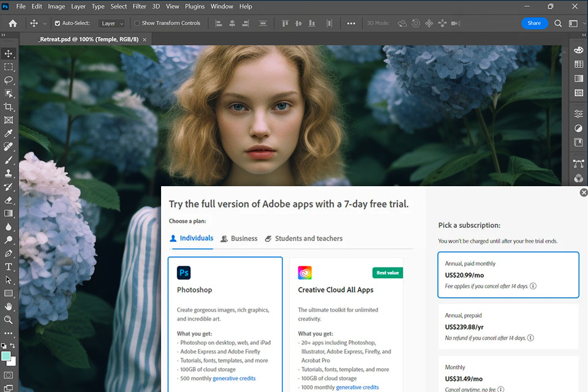Select the Horizontal Type tool
This screenshot has height=392, width=588.
tap(8, 266)
